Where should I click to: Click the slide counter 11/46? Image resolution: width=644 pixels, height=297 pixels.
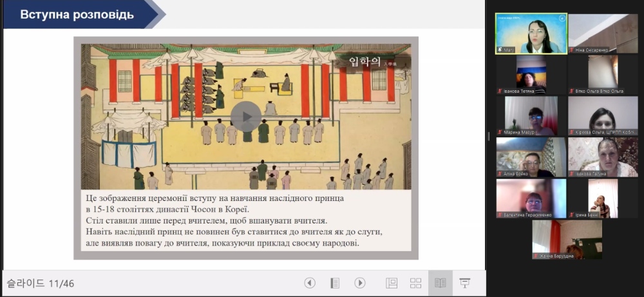(41, 283)
